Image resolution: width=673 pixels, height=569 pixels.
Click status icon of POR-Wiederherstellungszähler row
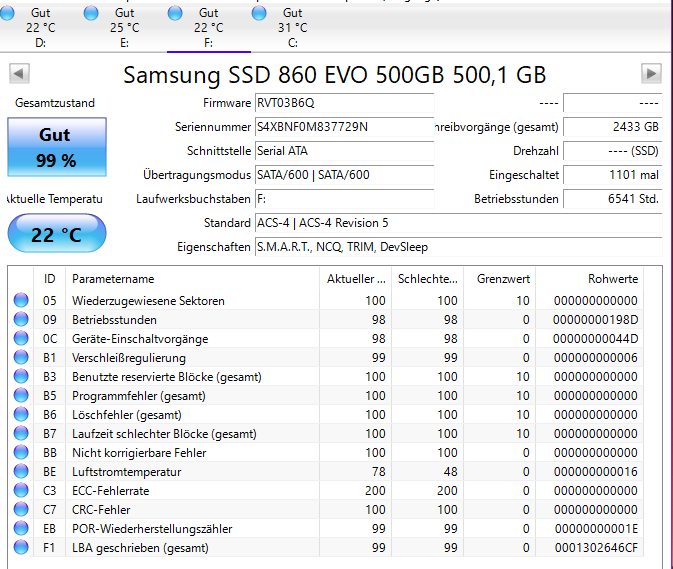point(21,529)
